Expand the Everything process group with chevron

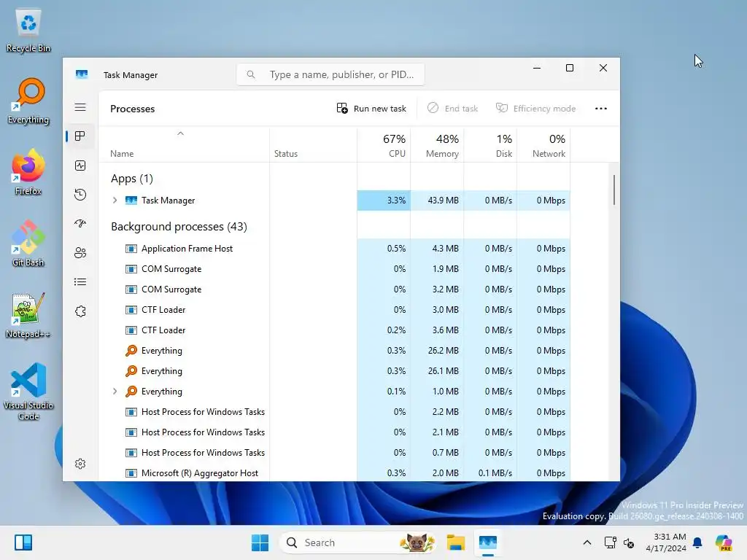click(x=115, y=392)
